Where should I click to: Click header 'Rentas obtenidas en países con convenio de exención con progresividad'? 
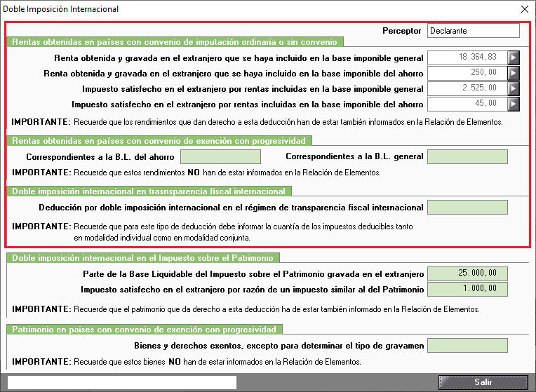(159, 141)
